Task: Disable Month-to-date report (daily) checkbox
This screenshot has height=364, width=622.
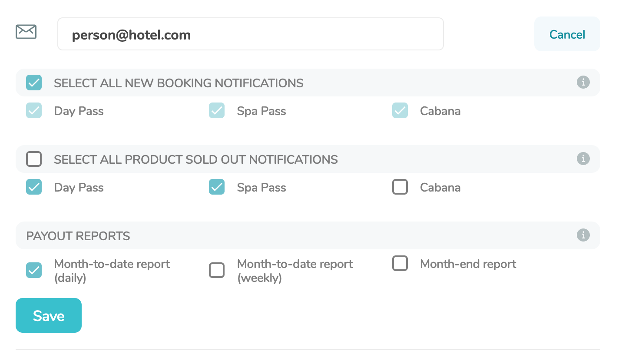Action: tap(34, 270)
